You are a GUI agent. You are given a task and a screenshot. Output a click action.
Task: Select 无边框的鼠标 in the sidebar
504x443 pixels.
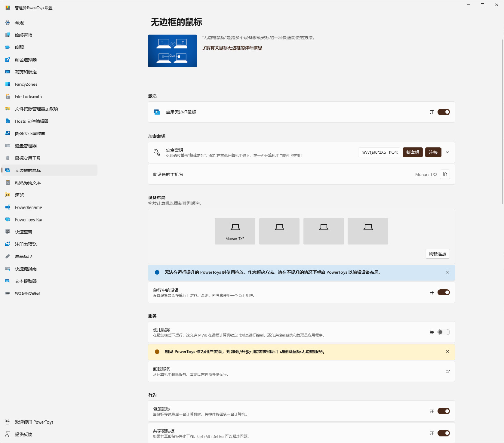click(50, 170)
